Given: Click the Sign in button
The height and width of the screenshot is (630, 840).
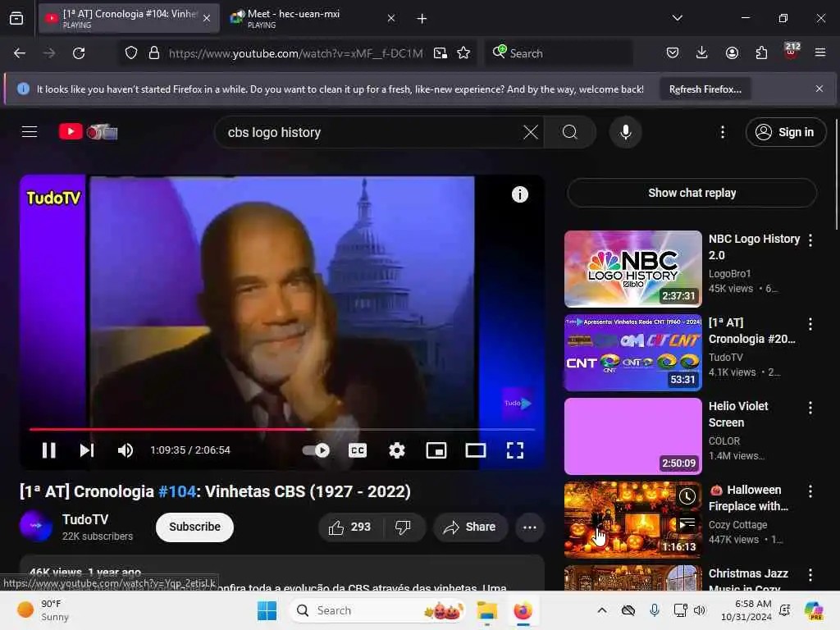Looking at the screenshot, I should [x=785, y=132].
